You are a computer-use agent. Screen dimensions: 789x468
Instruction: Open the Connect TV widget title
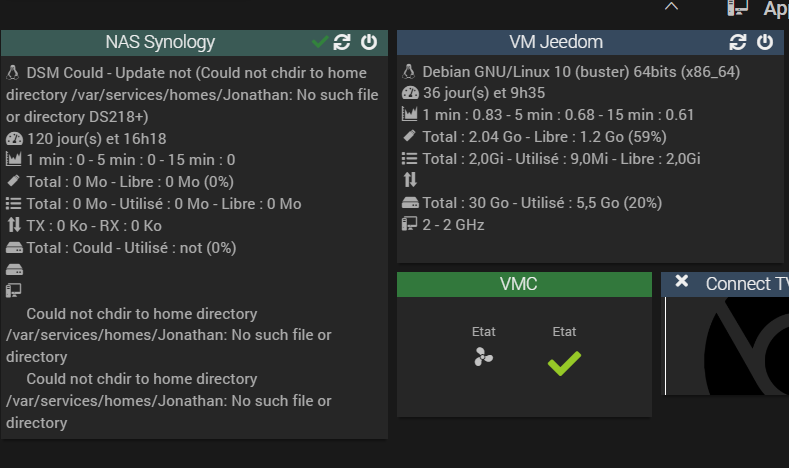pyautogui.click(x=746, y=284)
